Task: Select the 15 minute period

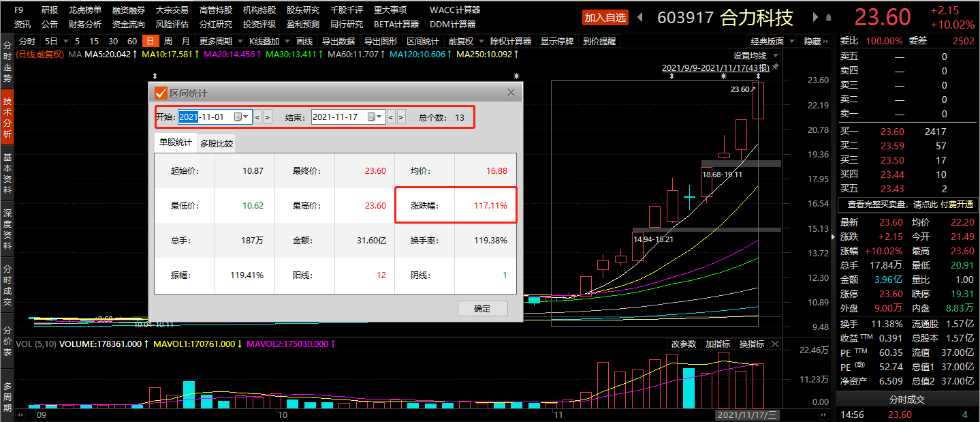Action: click(94, 42)
